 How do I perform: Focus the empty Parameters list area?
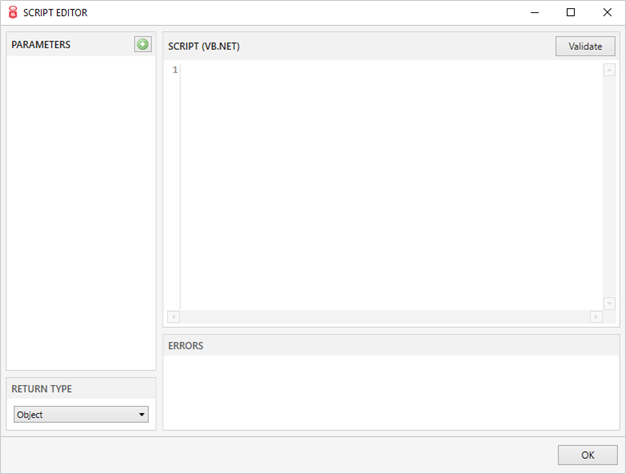click(81, 210)
